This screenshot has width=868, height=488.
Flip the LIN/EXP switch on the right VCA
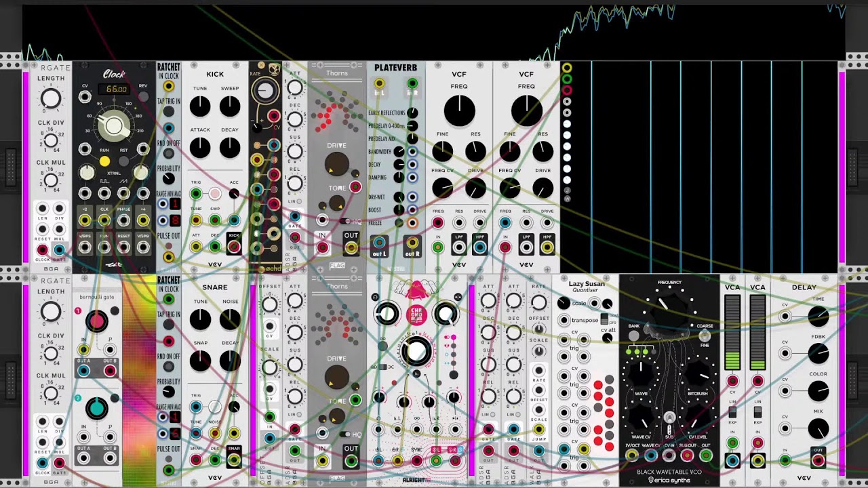click(x=757, y=412)
